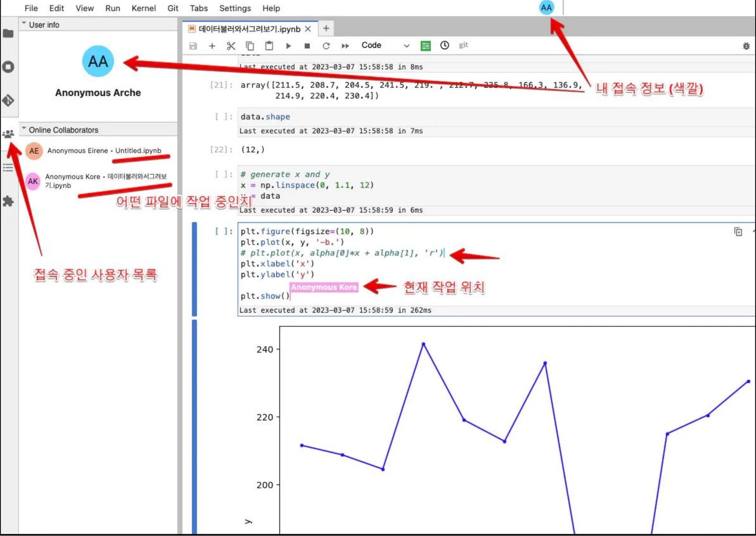Copy the selected cell from the toolbar

pos(250,46)
